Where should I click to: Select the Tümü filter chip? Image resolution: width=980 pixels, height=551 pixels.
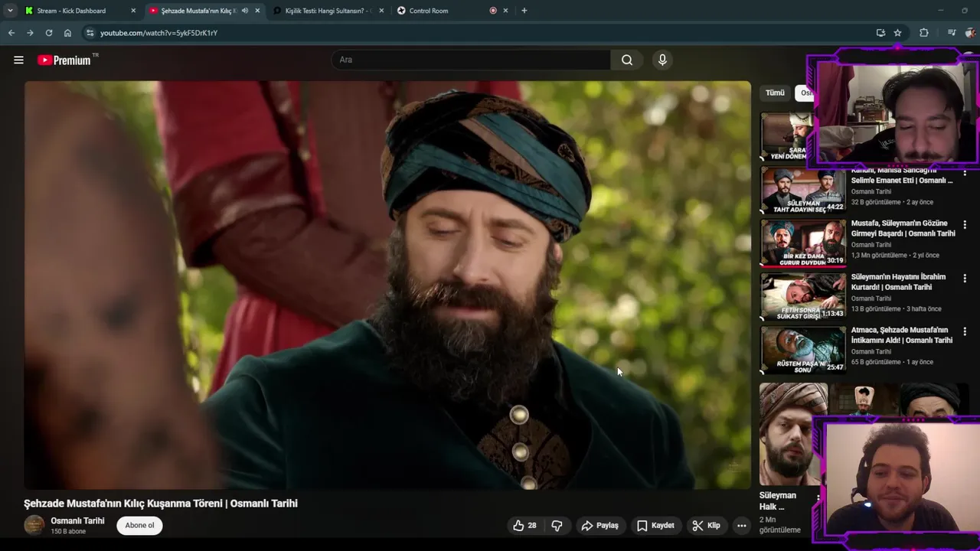(x=775, y=93)
